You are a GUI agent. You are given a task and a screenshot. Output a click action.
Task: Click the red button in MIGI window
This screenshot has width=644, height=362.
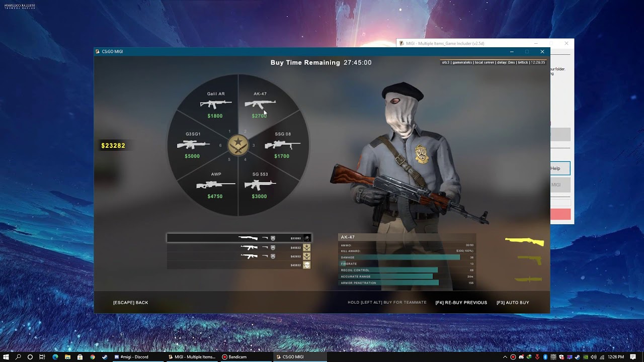coord(560,215)
